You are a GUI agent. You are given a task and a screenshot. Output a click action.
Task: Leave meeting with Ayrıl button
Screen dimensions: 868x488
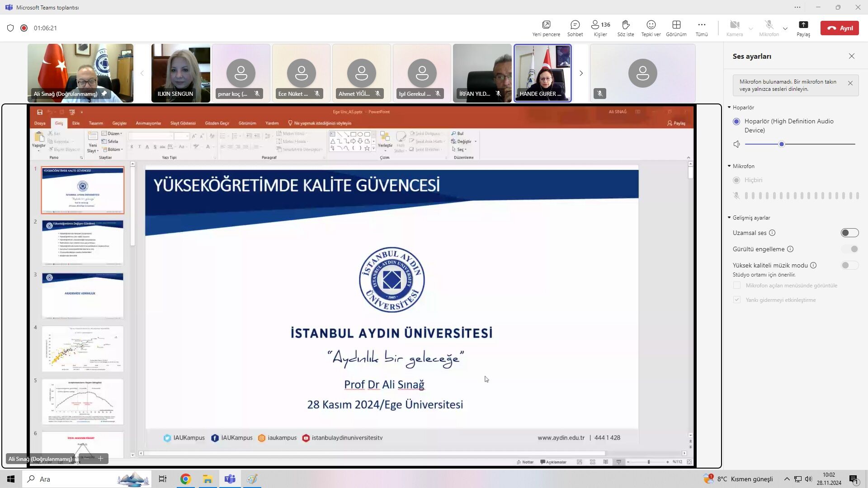[840, 28]
